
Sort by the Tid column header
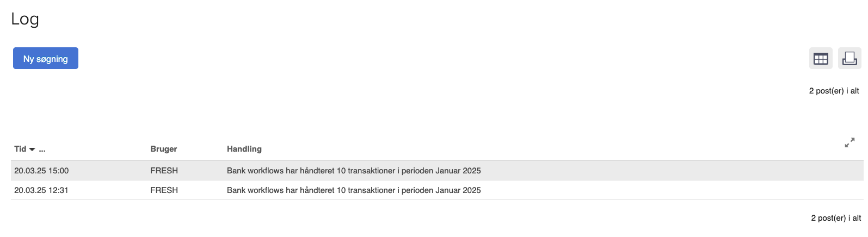click(x=20, y=149)
